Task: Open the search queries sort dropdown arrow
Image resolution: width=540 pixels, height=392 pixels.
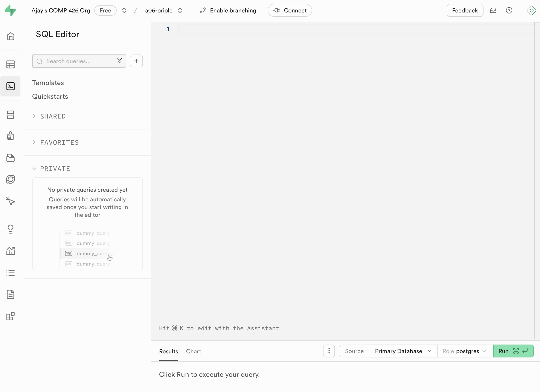Action: coord(119,61)
